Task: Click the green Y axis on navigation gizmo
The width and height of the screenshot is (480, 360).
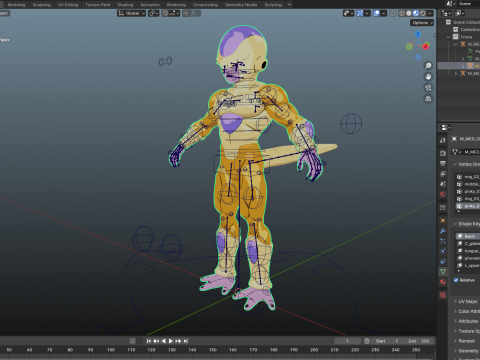Action: tap(409, 47)
